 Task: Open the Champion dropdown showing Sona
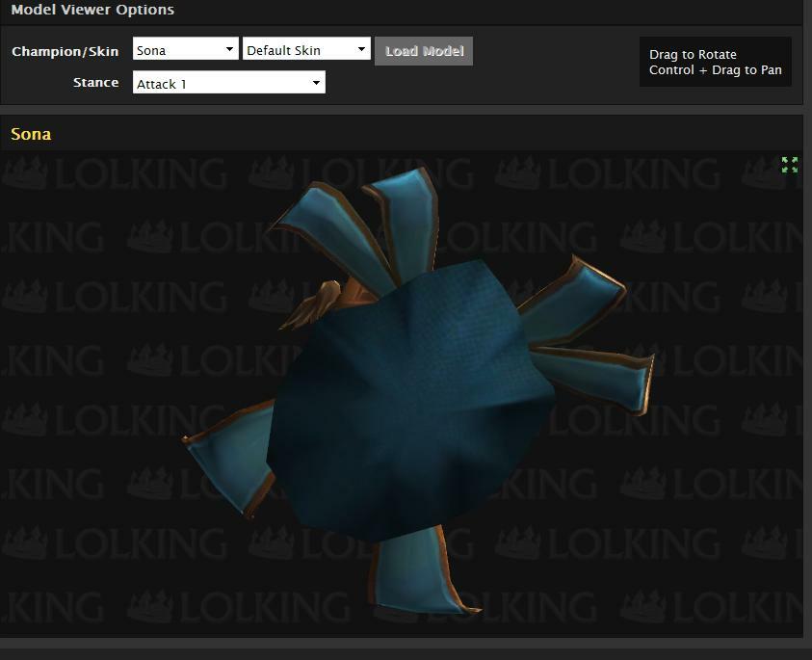tap(185, 50)
